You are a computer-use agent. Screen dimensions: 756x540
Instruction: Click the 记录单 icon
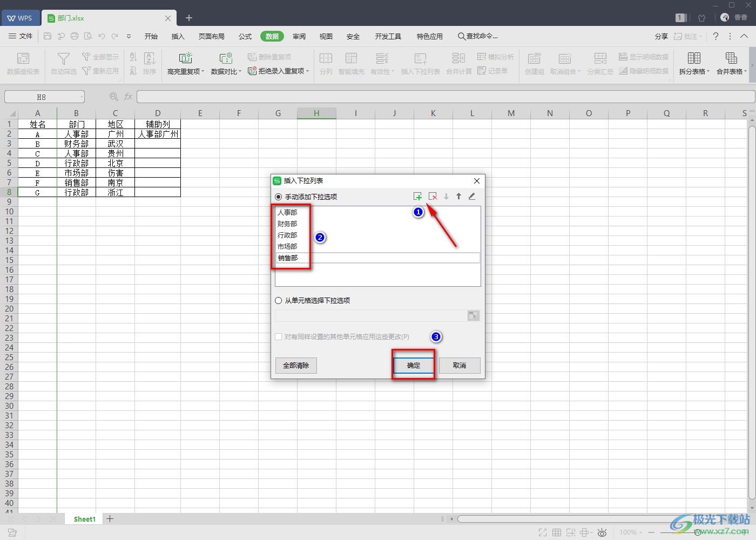[482, 71]
